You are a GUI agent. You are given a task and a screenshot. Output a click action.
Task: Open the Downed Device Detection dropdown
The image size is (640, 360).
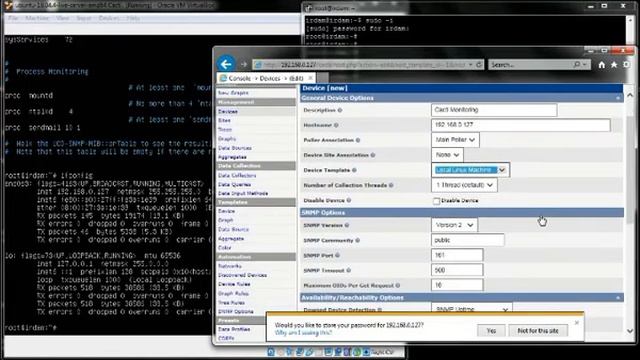pyautogui.click(x=472, y=308)
